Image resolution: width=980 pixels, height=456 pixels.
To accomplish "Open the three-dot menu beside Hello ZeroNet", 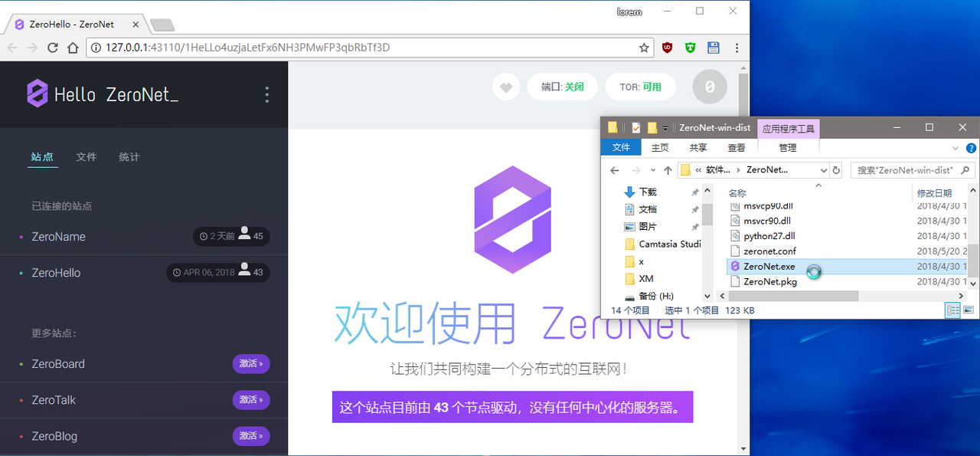I will [x=266, y=94].
